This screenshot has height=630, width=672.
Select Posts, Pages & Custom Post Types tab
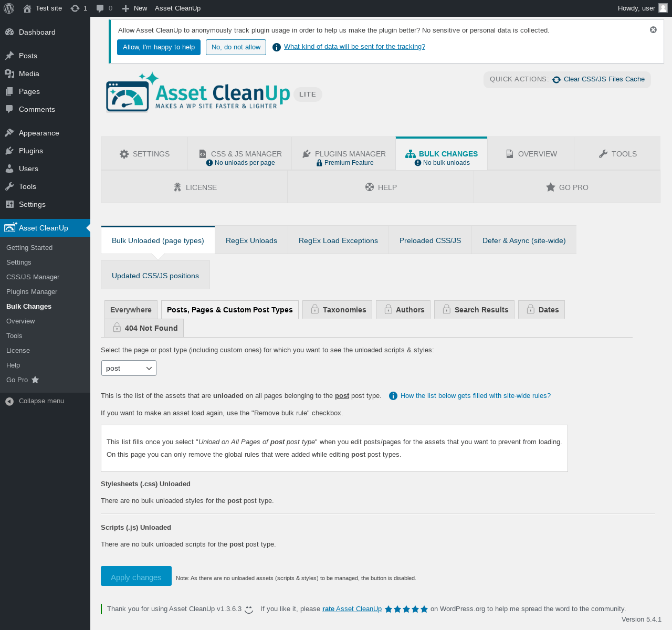point(230,310)
